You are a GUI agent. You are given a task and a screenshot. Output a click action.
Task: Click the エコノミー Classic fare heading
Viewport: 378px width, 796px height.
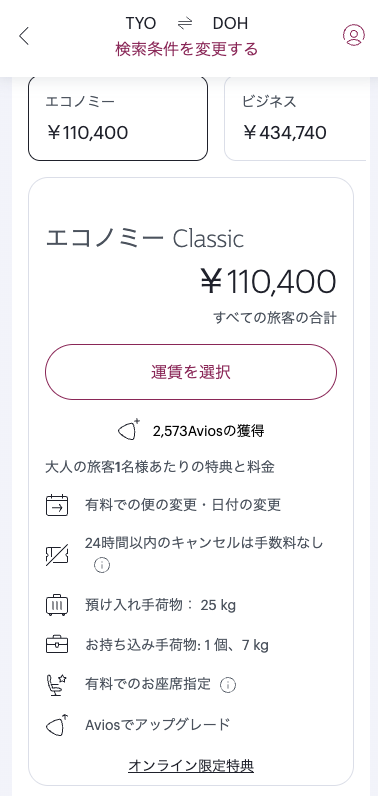(x=145, y=239)
